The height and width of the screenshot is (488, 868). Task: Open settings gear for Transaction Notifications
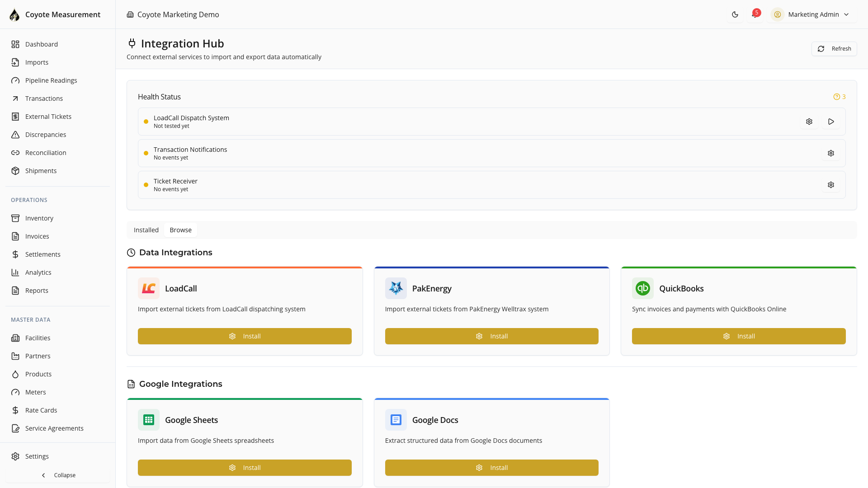(x=831, y=153)
